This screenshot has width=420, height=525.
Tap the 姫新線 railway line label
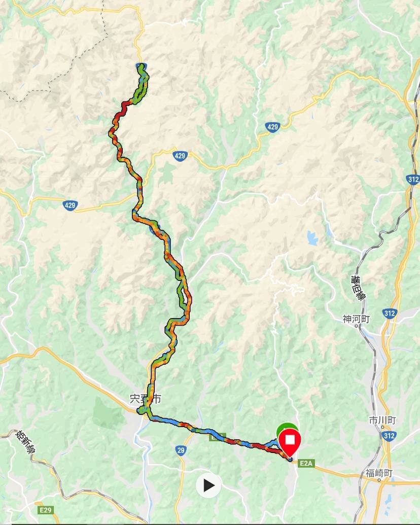25,442
